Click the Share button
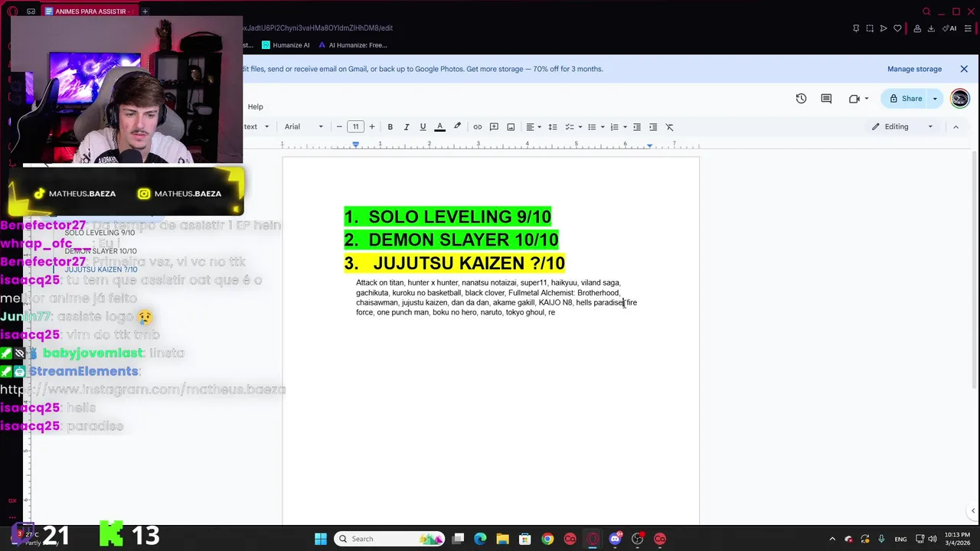The image size is (980, 551). coord(905,99)
